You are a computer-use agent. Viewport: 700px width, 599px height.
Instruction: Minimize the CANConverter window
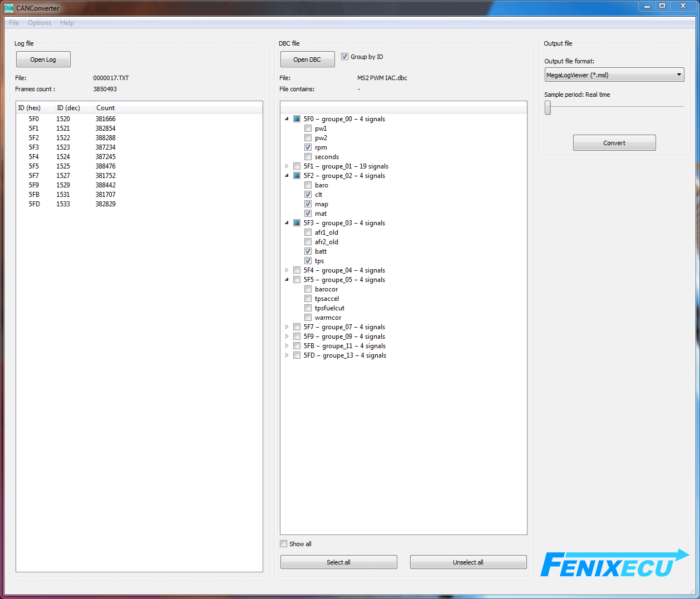coord(647,6)
